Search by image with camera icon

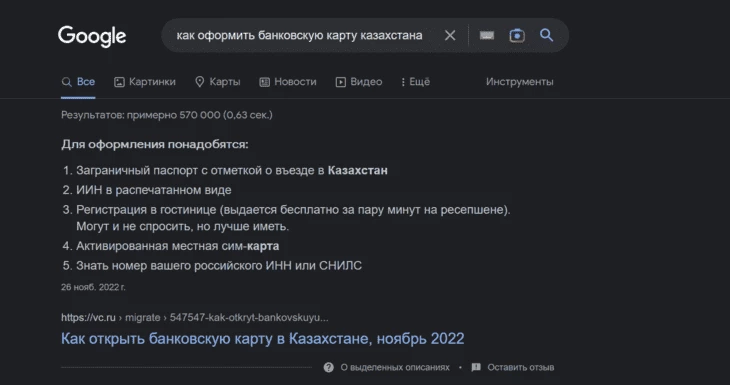517,35
